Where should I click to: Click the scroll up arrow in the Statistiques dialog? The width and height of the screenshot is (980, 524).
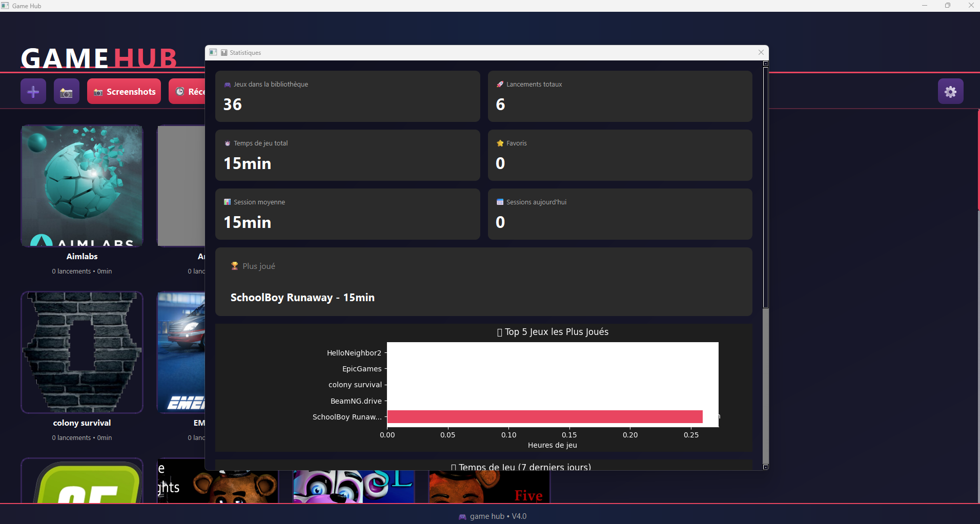pyautogui.click(x=766, y=64)
